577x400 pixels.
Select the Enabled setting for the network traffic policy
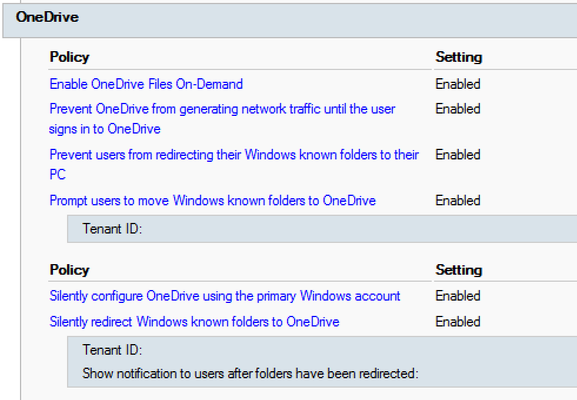458,109
